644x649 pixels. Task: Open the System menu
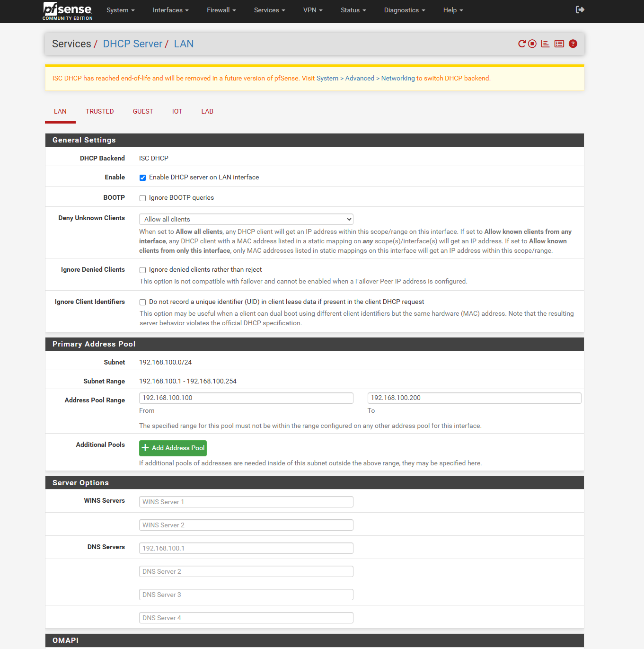coord(121,10)
